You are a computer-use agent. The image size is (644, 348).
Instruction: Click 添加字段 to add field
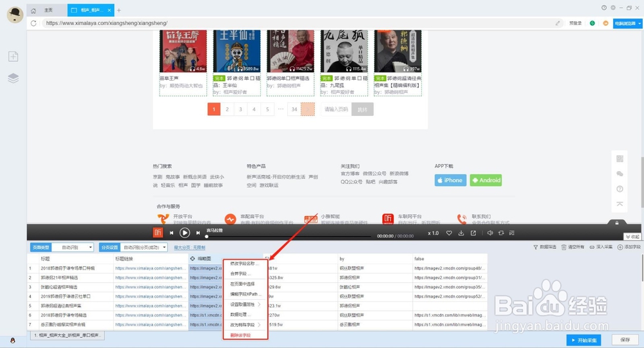629,247
